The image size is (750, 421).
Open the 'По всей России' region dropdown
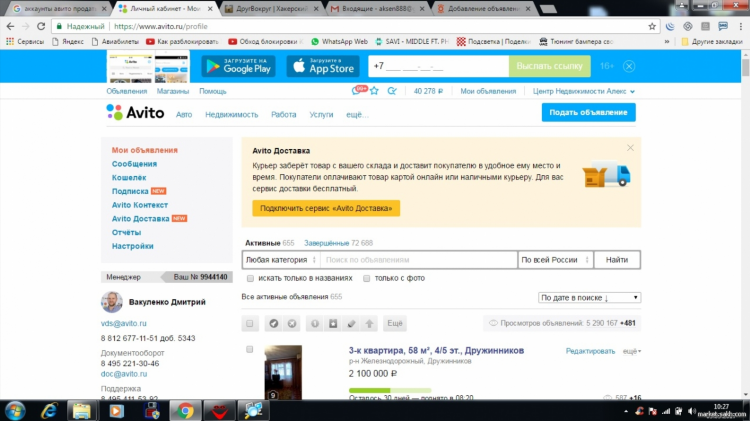556,260
